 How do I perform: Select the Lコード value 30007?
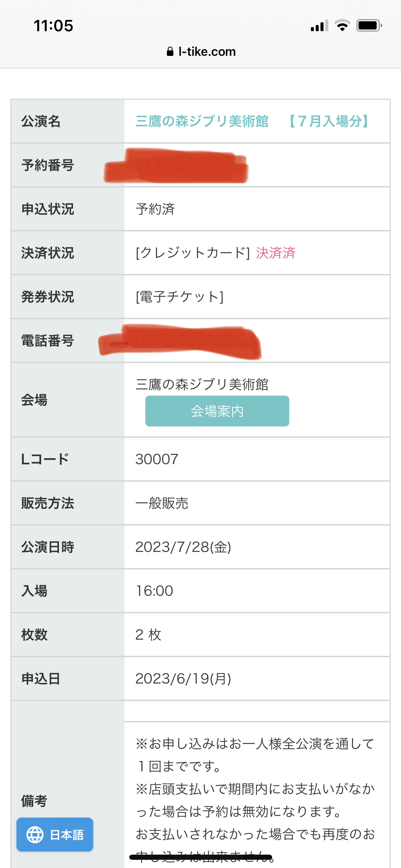pyautogui.click(x=157, y=459)
